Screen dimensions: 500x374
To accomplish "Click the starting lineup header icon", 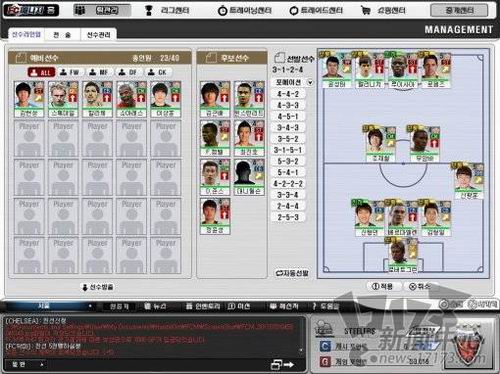I will pyautogui.click(x=279, y=58).
